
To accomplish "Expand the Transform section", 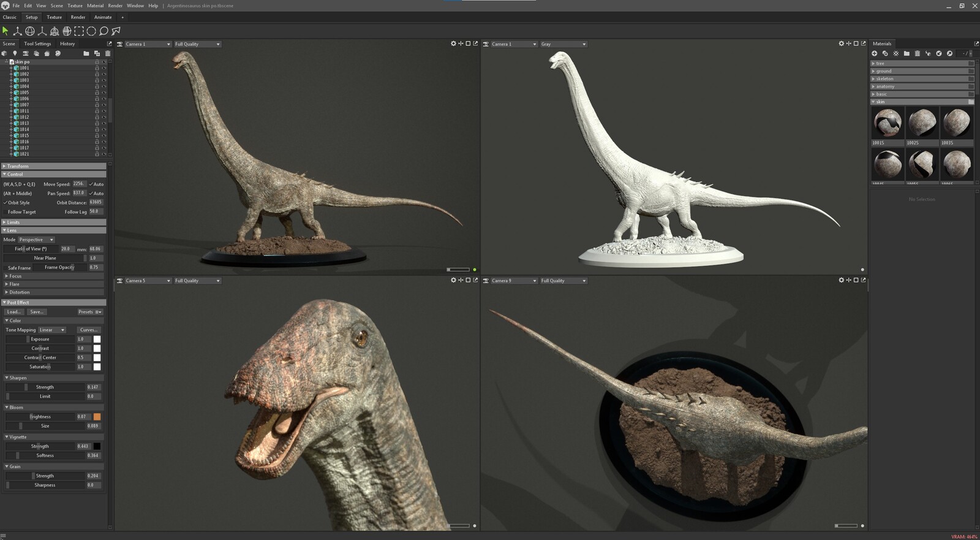I will [54, 166].
